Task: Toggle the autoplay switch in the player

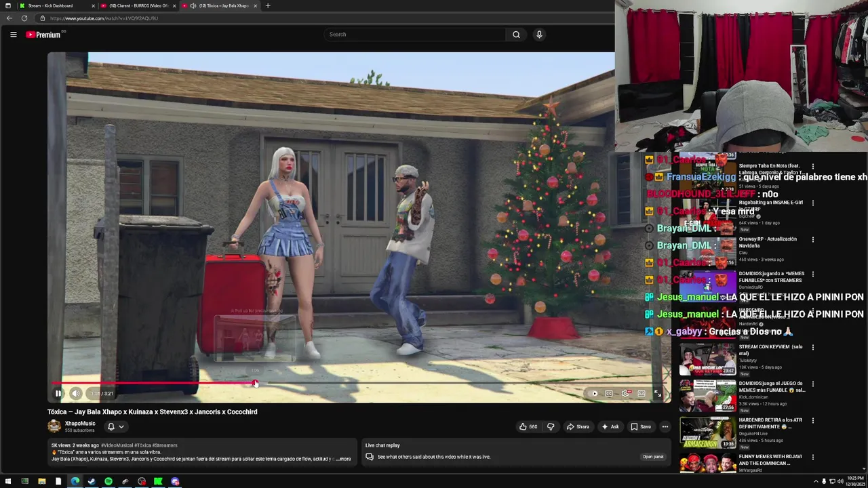Action: coord(594,394)
